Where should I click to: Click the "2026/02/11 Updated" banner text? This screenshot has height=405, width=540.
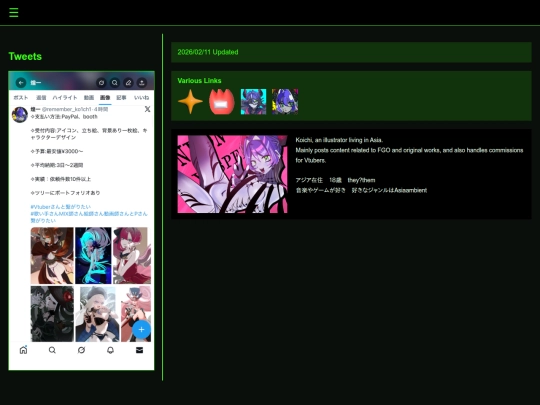coord(208,52)
